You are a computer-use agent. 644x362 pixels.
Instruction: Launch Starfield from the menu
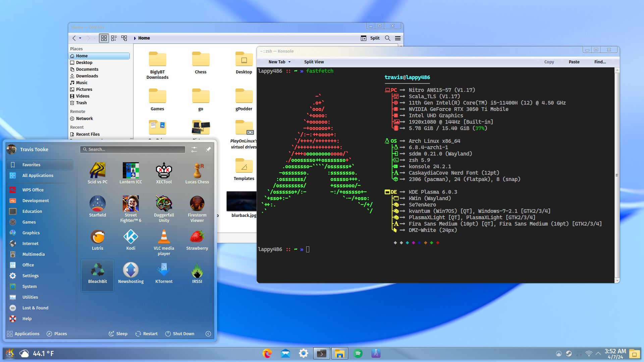click(97, 206)
